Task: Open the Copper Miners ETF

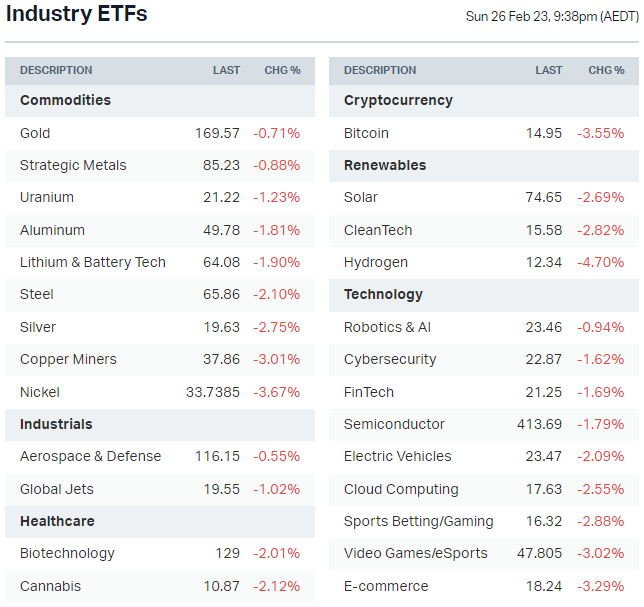Action: click(x=68, y=359)
